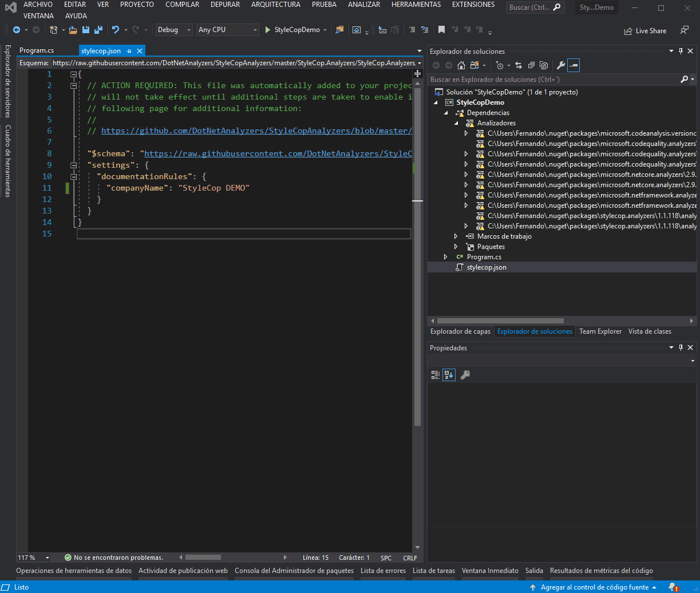Click the Buscar en Explorador de soluciones field
Viewport: 700px width, 593px height.
(553, 80)
